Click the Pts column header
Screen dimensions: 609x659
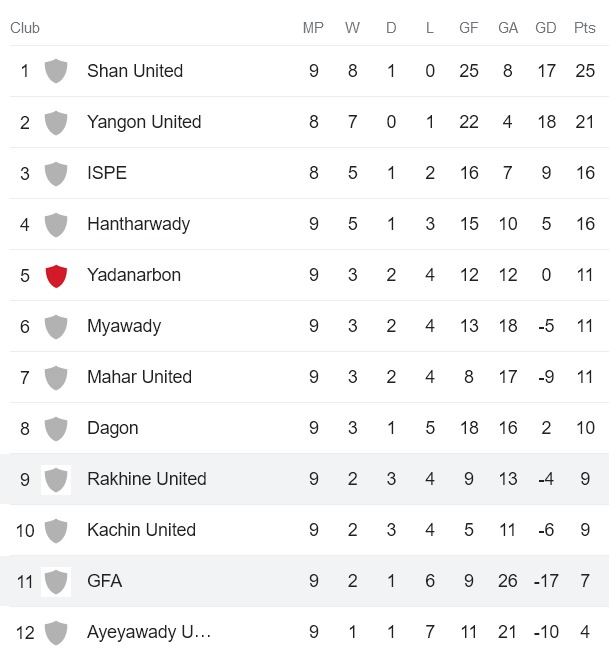585,28
